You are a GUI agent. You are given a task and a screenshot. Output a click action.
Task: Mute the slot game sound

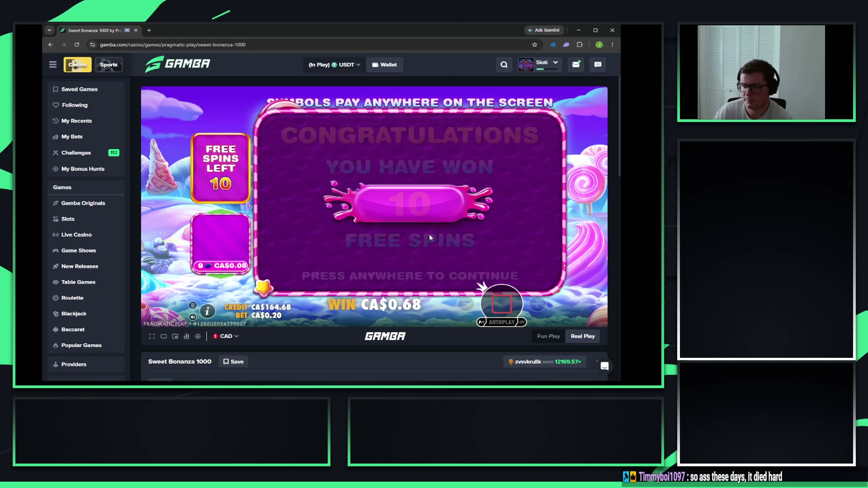point(193,317)
